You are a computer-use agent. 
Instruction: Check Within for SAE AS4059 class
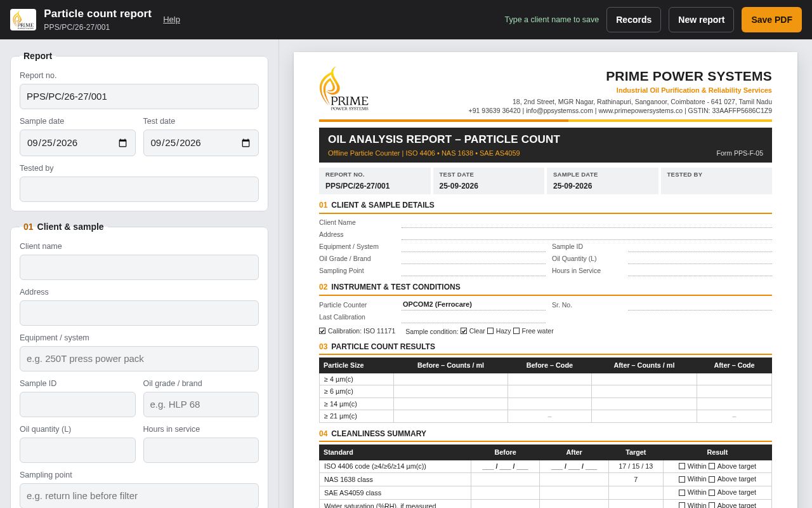(x=682, y=493)
